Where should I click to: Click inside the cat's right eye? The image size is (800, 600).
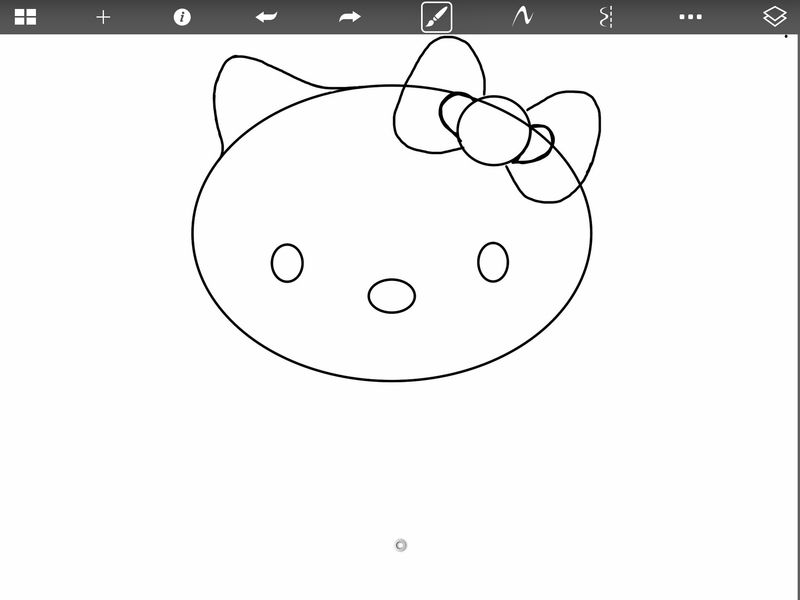click(493, 262)
